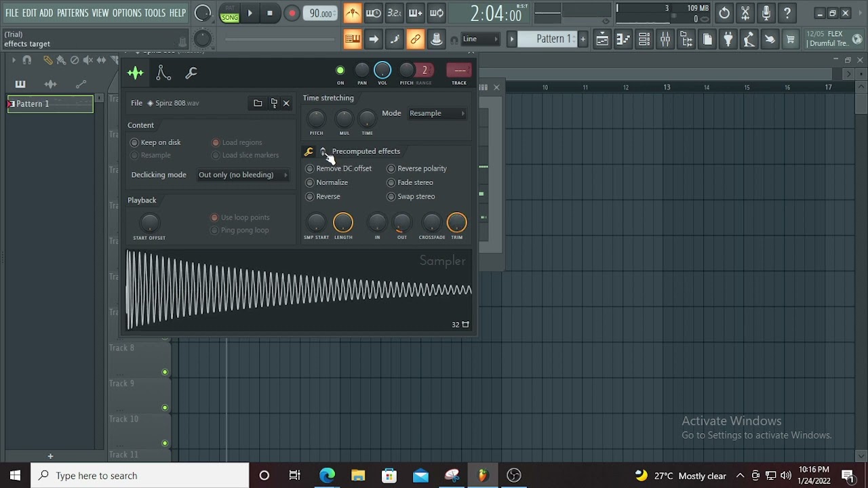Screen dimensions: 868x488
Task: Open the TOOLS menu
Action: click(x=155, y=13)
